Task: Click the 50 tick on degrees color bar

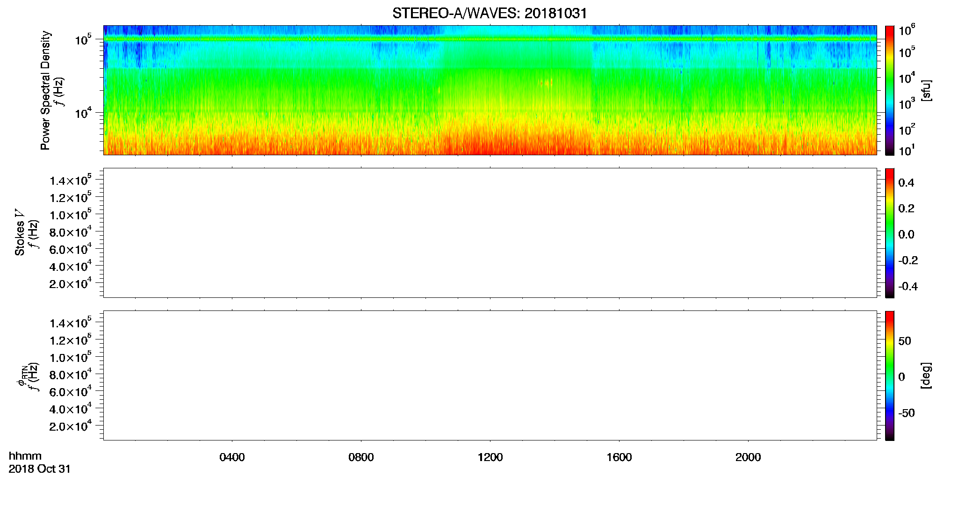Action: (x=905, y=341)
